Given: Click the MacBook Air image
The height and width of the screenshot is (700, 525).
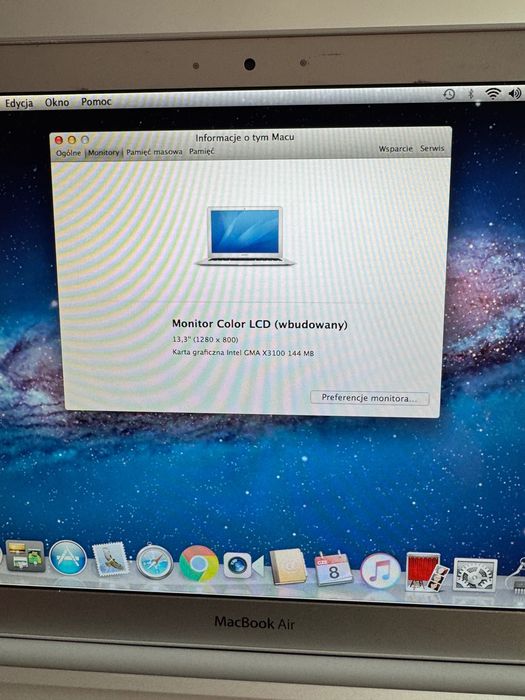Looking at the screenshot, I should coord(245,236).
